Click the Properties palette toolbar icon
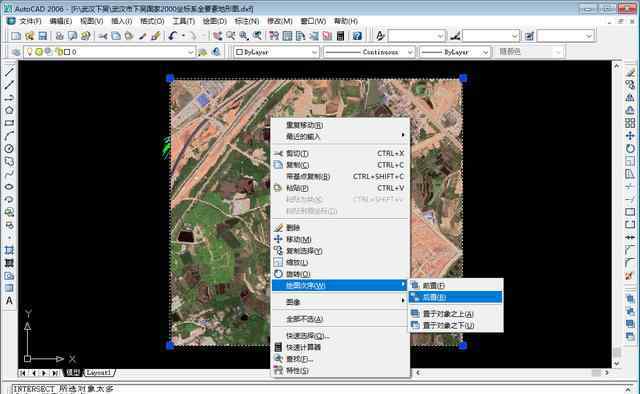 coord(274,36)
